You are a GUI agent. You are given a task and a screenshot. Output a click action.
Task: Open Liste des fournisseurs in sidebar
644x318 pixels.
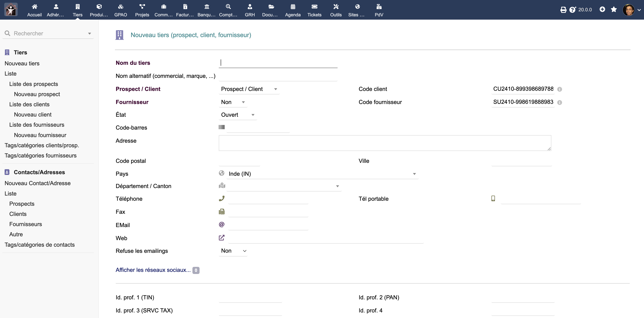(x=37, y=125)
